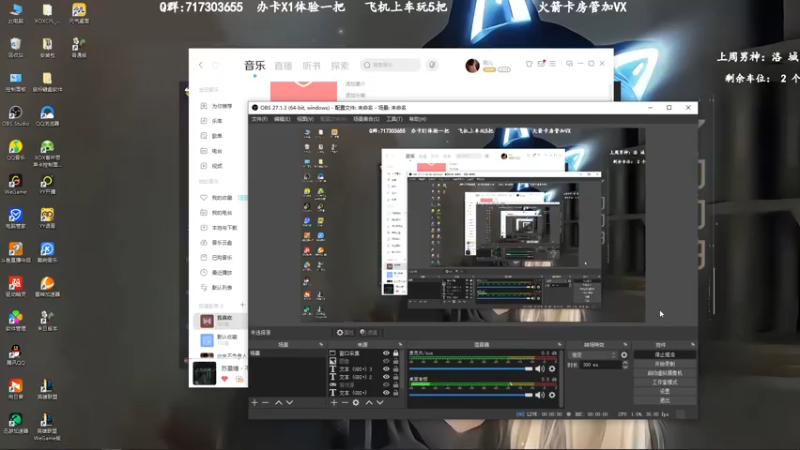Open QQ Music skin shirt icon

coord(529,64)
